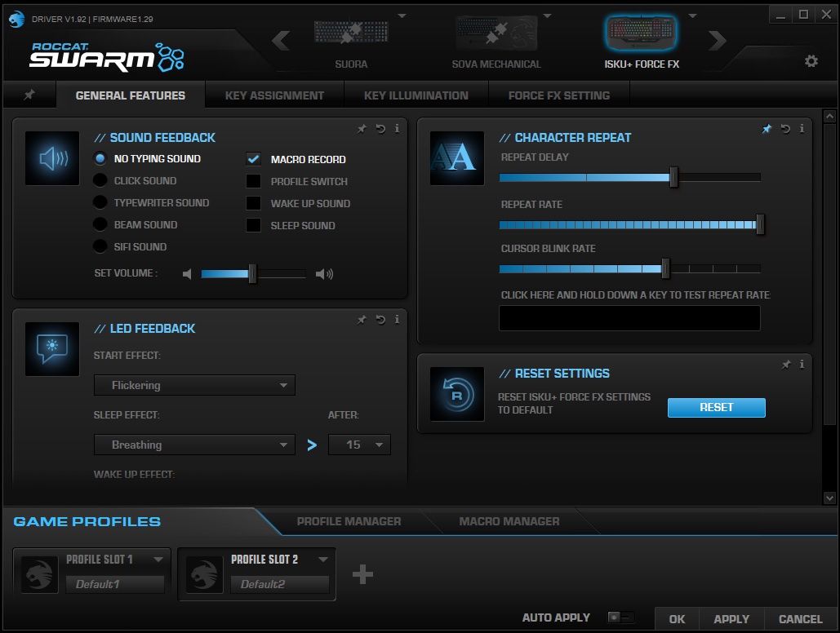The height and width of the screenshot is (633, 840).
Task: Click the Repeat Delay slider handle
Action: tap(674, 177)
